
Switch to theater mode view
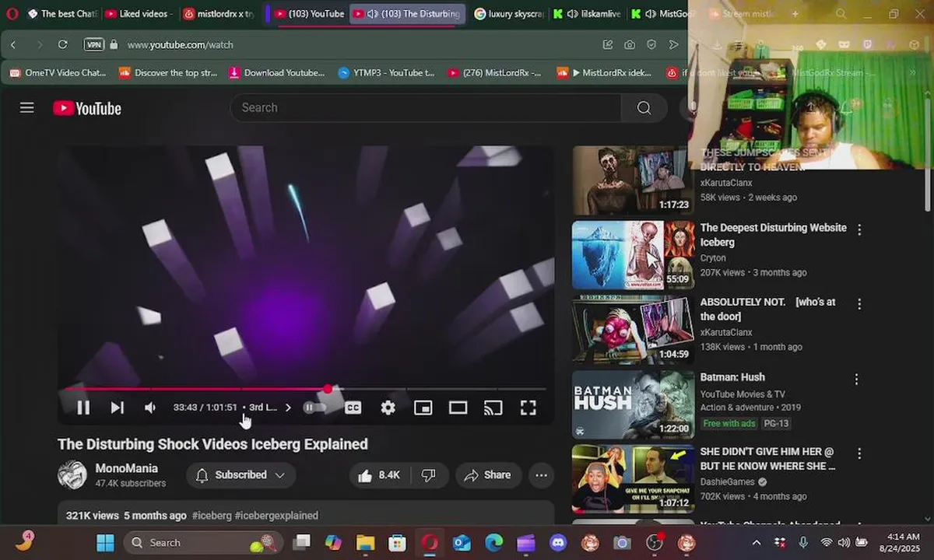click(x=458, y=408)
